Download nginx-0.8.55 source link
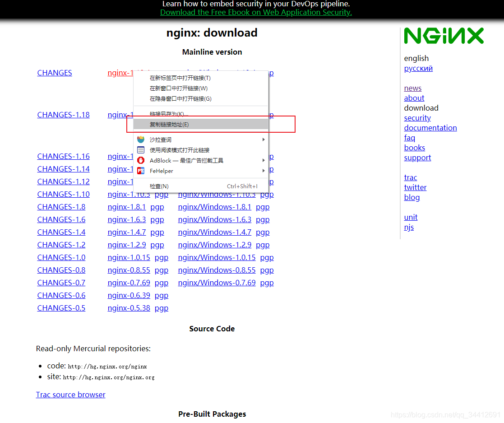Image resolution: width=504 pixels, height=423 pixels. coord(129,270)
